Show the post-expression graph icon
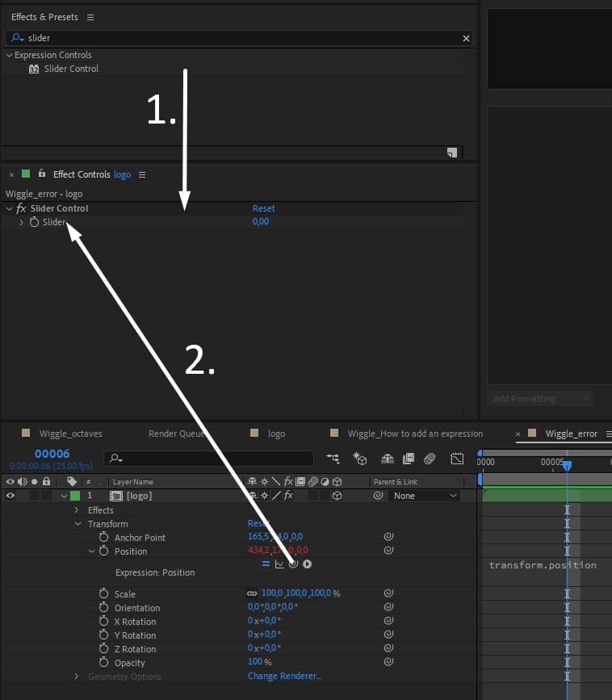612x700 pixels. [x=279, y=564]
